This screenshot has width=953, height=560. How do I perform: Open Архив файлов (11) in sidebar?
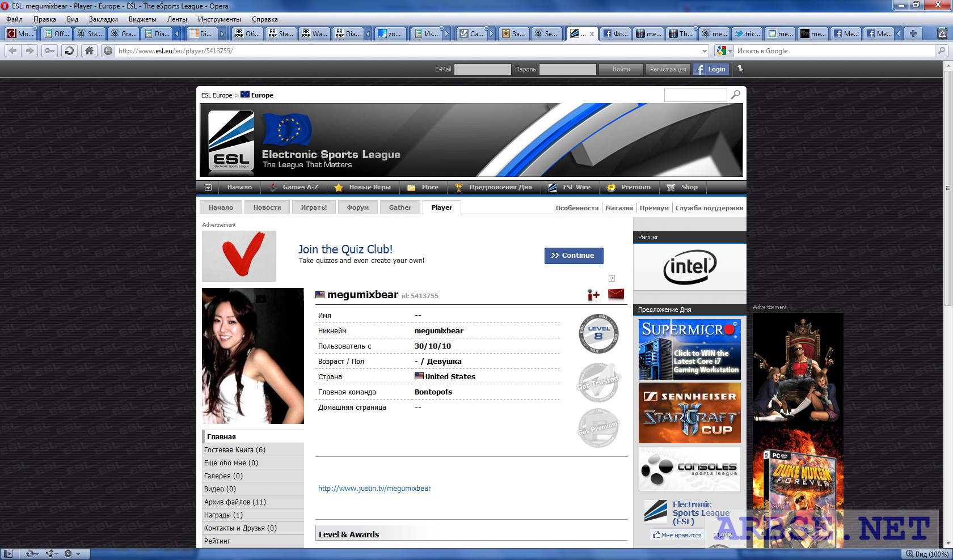tap(253, 502)
